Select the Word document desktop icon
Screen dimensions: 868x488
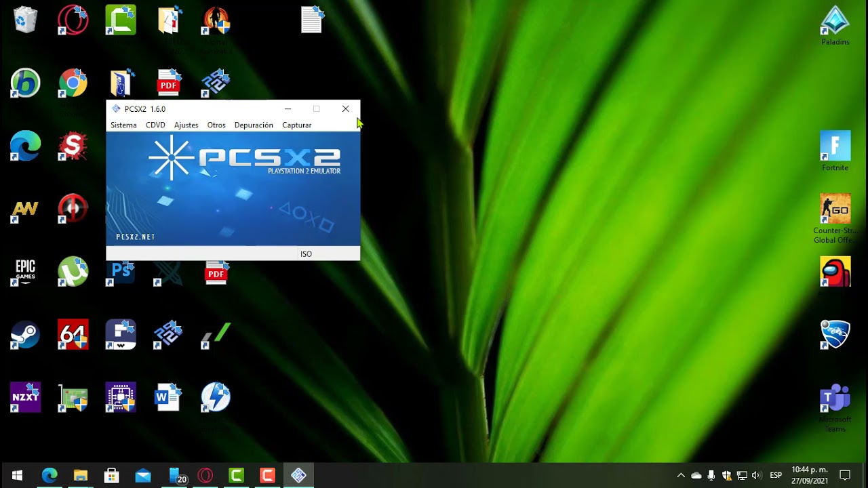point(168,397)
